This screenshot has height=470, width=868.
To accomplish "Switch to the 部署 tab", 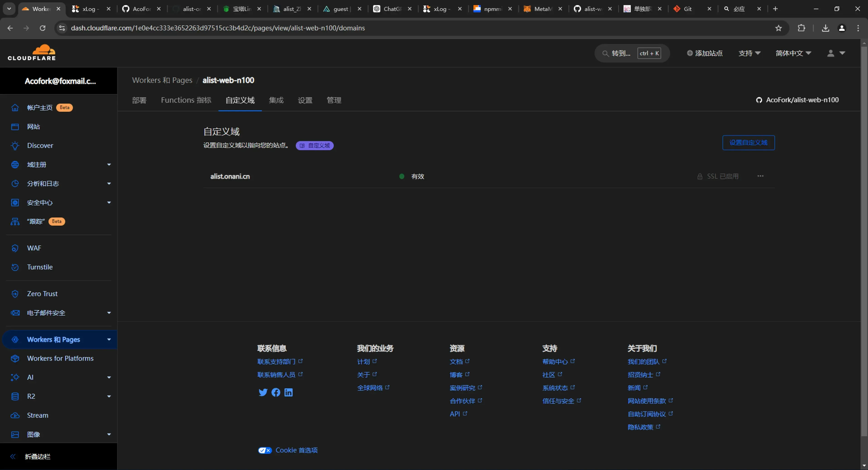I will point(139,100).
